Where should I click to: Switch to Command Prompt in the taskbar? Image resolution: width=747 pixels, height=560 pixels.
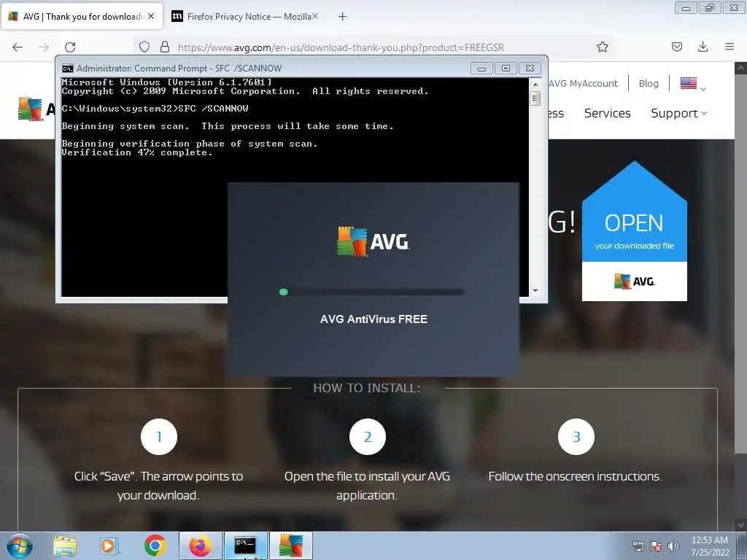245,545
